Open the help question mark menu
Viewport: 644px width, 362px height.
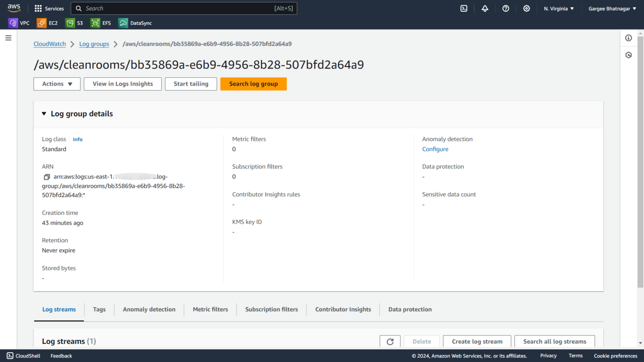[x=506, y=8]
